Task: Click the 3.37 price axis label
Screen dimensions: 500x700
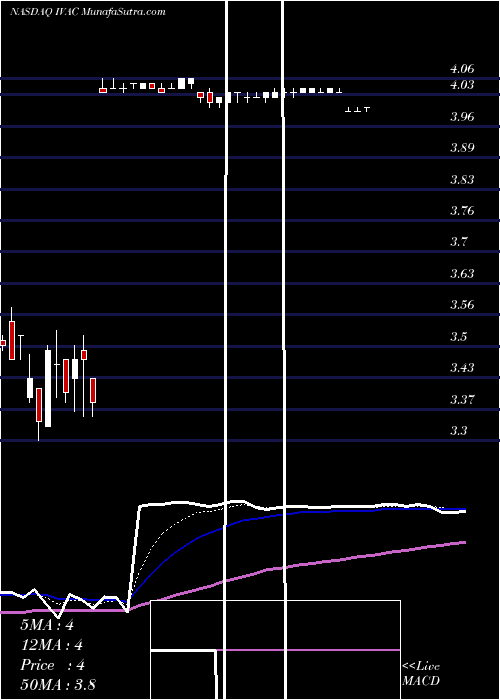Action: click(x=462, y=399)
